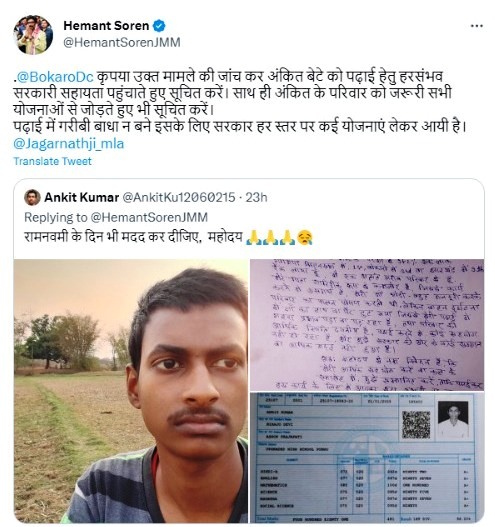Open the marksheet image
Screen dimensions: 495x527
(367, 457)
